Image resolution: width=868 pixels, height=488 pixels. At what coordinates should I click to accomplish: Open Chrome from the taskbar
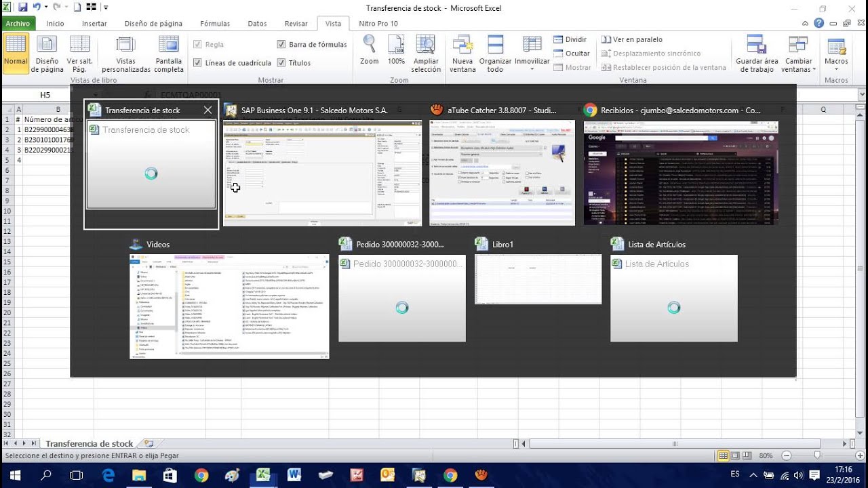[201, 475]
